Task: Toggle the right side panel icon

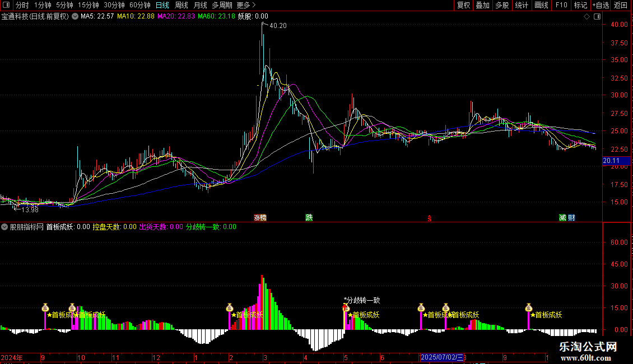Action: 597,17
